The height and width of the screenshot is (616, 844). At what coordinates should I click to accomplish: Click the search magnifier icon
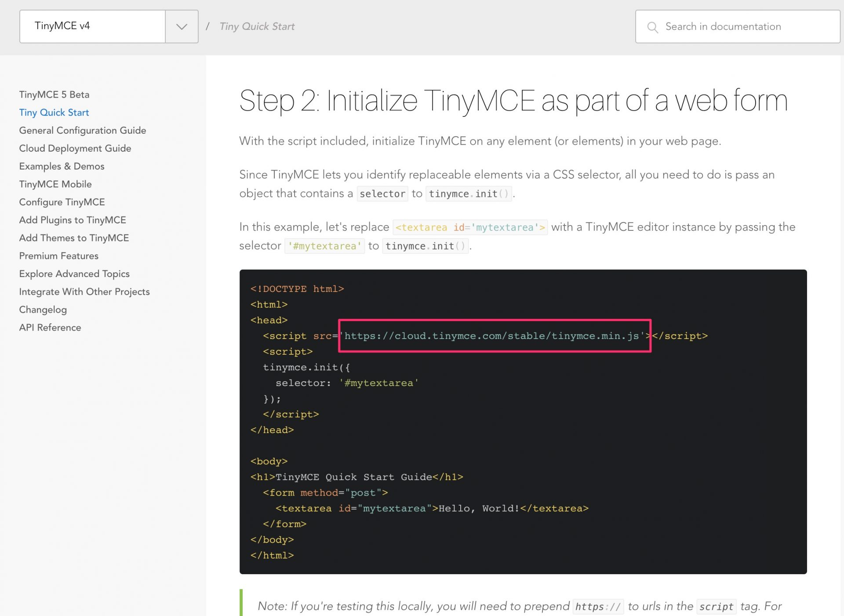click(x=653, y=26)
